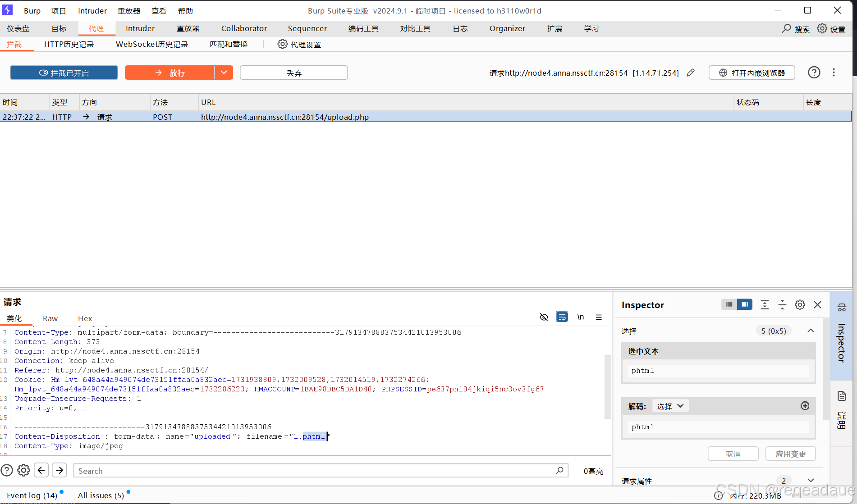
Task: Open search help question icon
Action: point(7,470)
